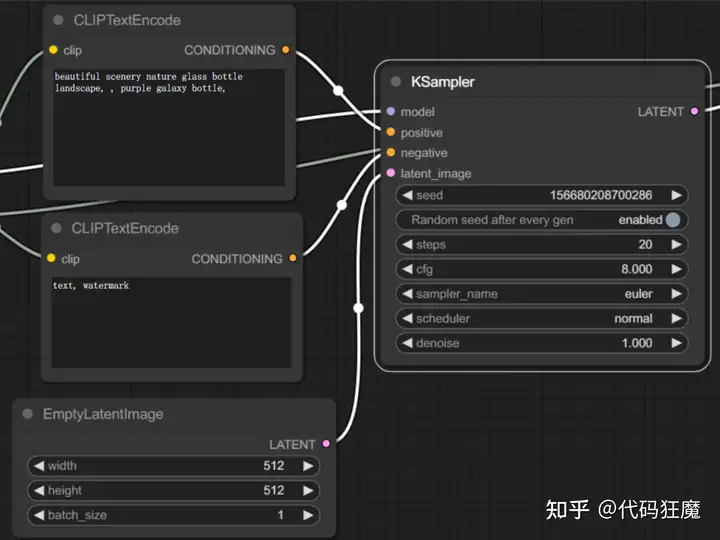Click the LATENT output socket on EmptyLatentImage

326,444
